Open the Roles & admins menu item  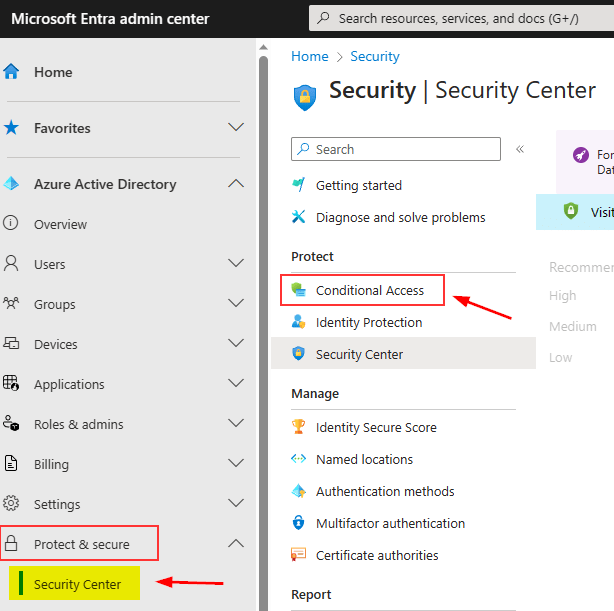76,424
